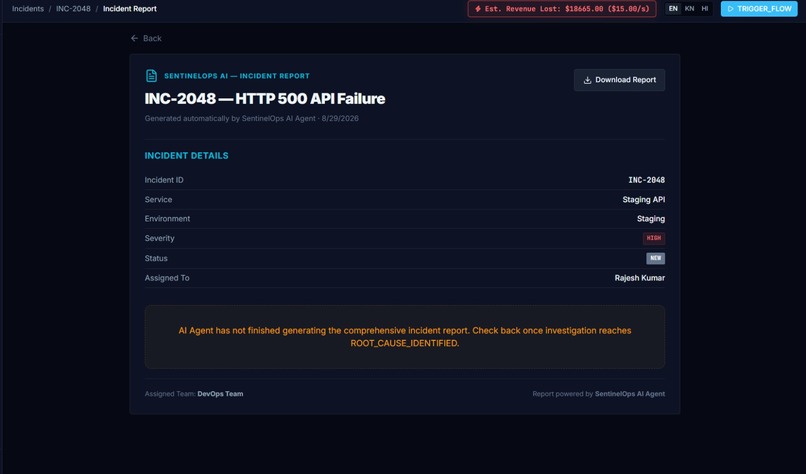Screen dimensions: 806x474
Task: Click the DevOps Team assigned team text
Action: coord(220,394)
